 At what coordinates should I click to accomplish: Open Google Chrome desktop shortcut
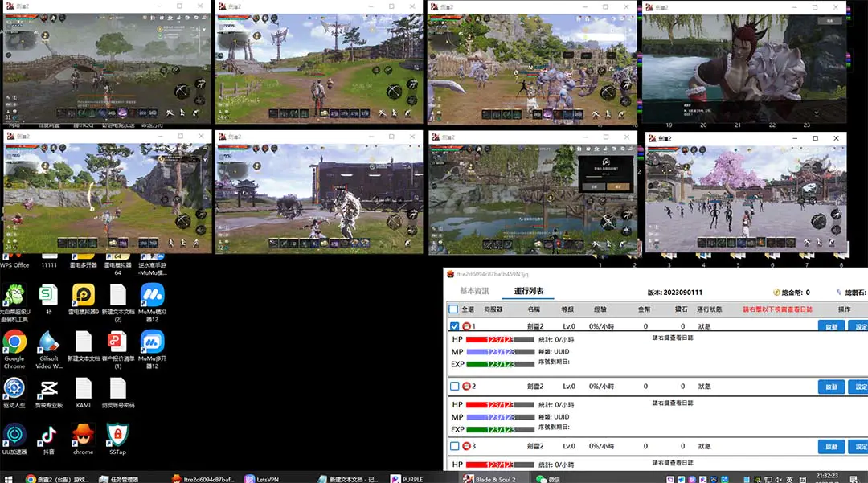click(14, 342)
